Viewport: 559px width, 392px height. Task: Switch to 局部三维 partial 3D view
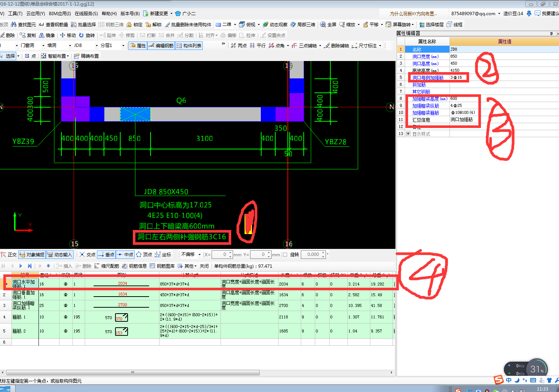coord(303,24)
